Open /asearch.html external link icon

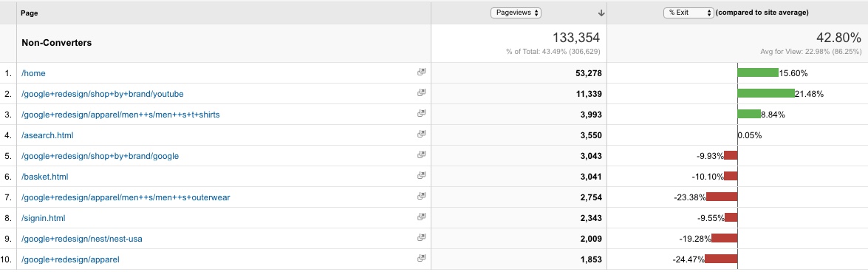[421, 135]
